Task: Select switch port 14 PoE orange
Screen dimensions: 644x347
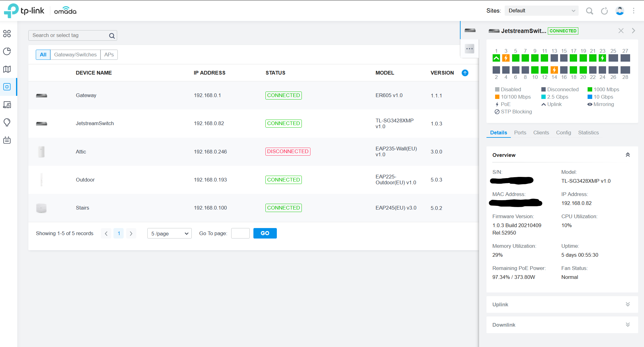Action: click(554, 70)
